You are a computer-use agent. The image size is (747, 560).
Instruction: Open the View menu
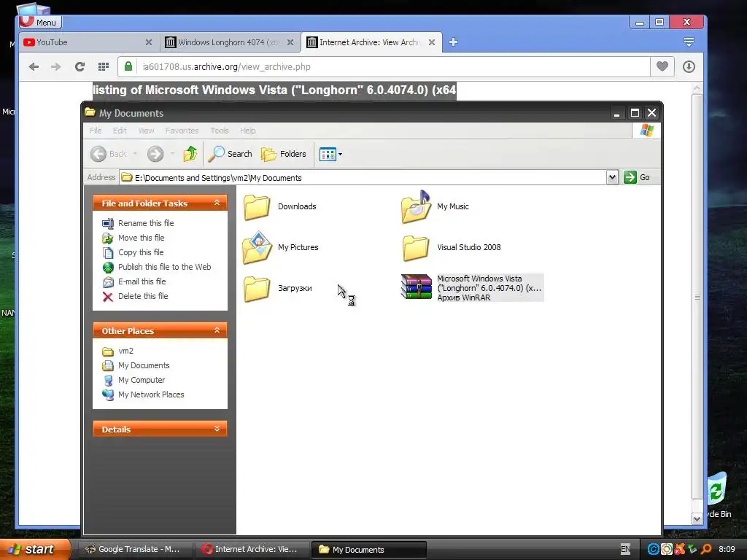coord(146,131)
